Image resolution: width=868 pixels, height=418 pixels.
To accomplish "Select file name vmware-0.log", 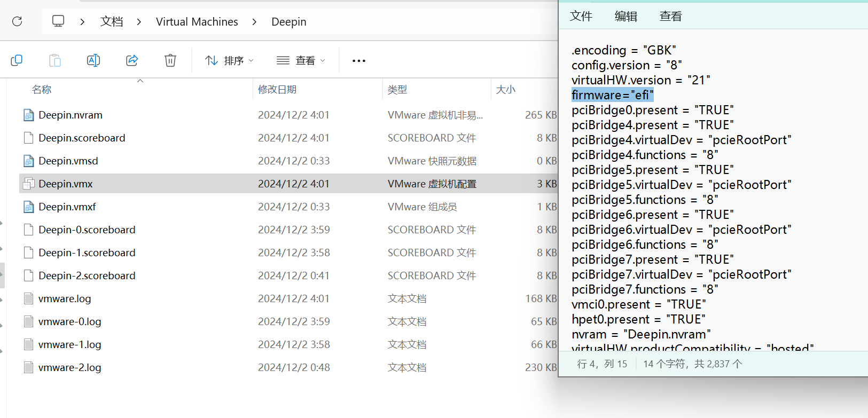I will [70, 321].
